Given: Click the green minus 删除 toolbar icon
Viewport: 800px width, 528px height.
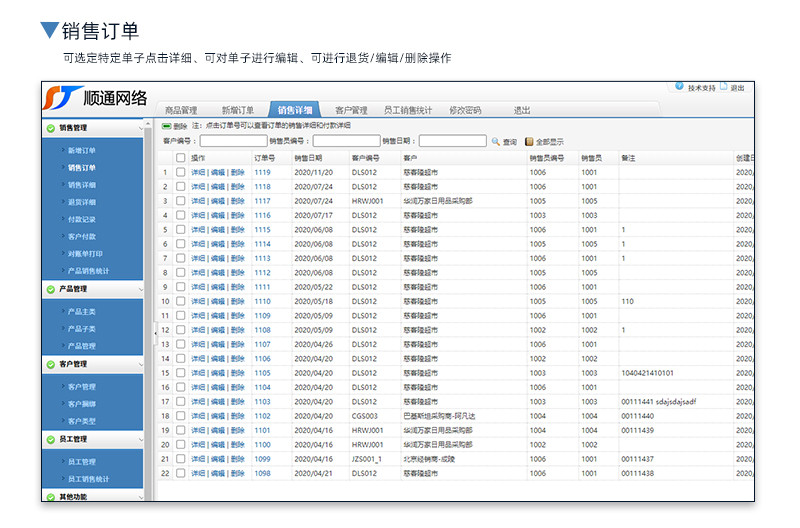Looking at the screenshot, I should (x=166, y=126).
